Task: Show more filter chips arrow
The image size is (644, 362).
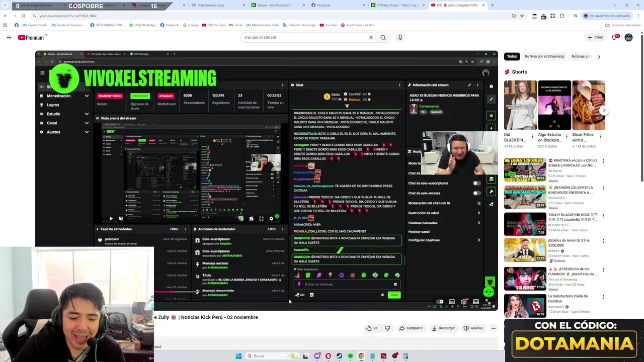Action: point(599,57)
